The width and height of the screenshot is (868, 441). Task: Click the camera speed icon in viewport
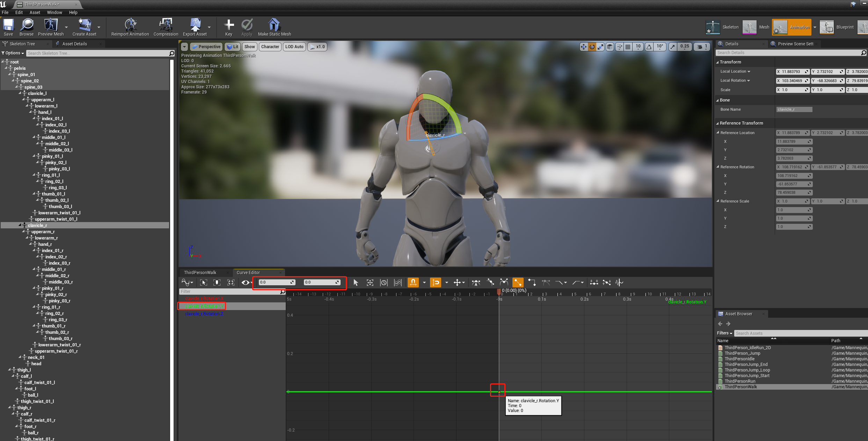coord(700,47)
